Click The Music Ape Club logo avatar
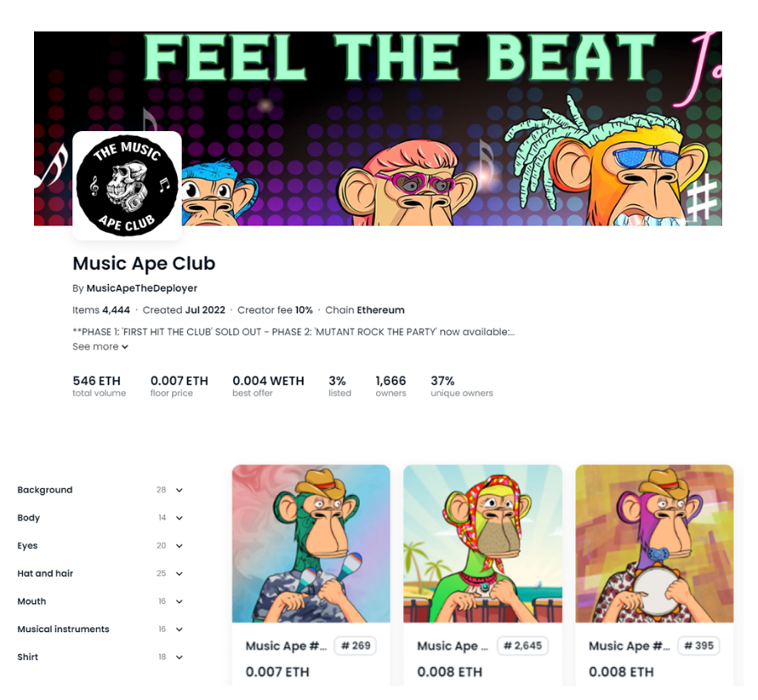The height and width of the screenshot is (700, 758). (x=127, y=185)
